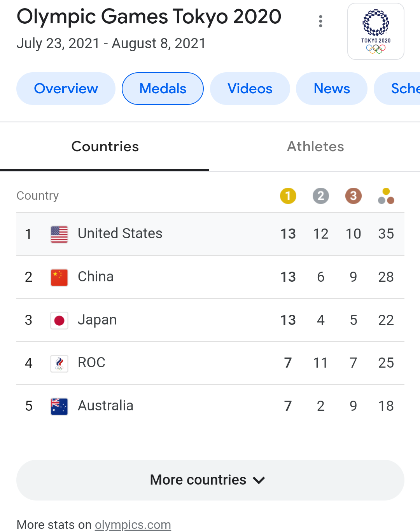
Task: Click the United States flag icon
Action: click(x=59, y=234)
